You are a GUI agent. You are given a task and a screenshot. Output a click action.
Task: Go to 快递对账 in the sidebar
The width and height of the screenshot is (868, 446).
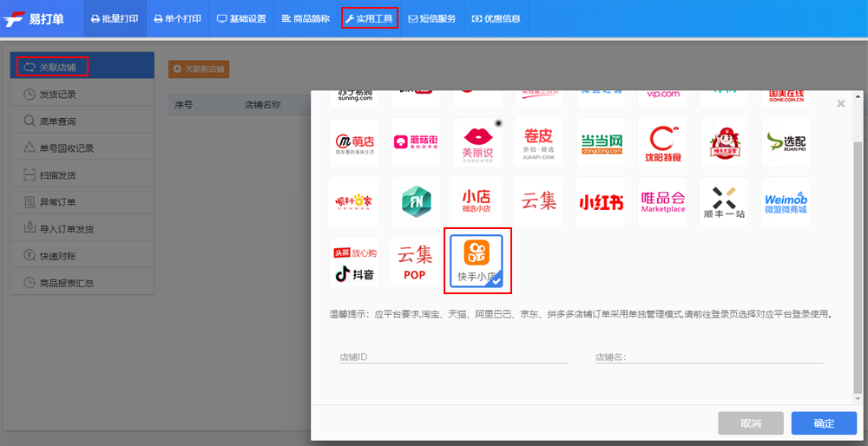coord(82,256)
